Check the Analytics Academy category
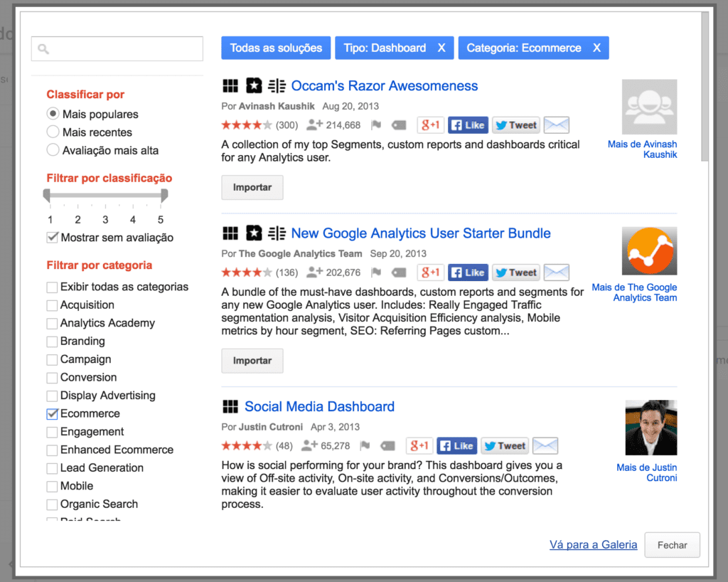The height and width of the screenshot is (582, 728). 52,323
